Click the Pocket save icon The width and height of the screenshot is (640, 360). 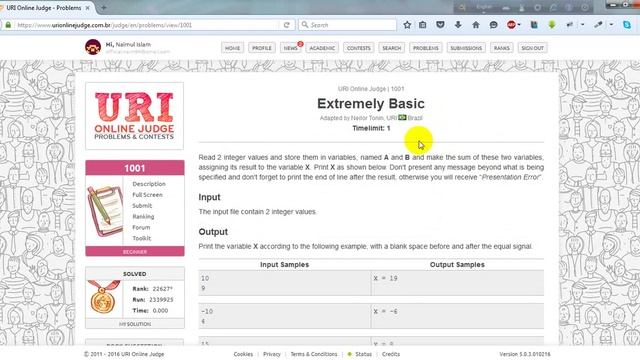pyautogui.click(x=440, y=25)
